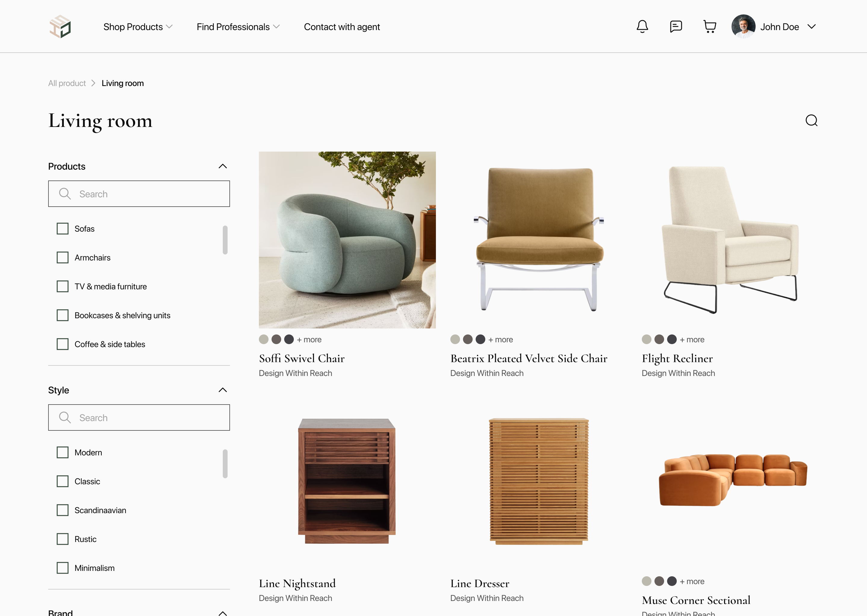
Task: Click the magnifier icon in Products search box
Action: [x=65, y=194]
